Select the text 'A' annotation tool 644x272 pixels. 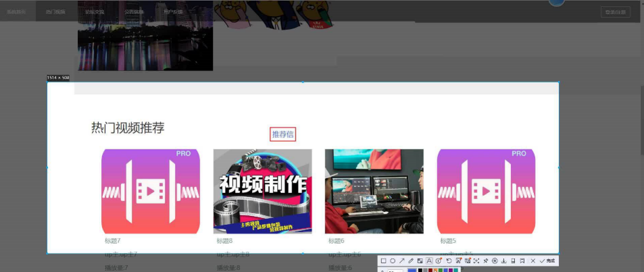pyautogui.click(x=429, y=261)
